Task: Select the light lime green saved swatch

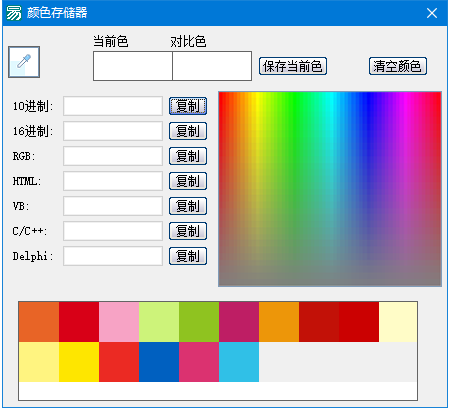Action: click(159, 322)
